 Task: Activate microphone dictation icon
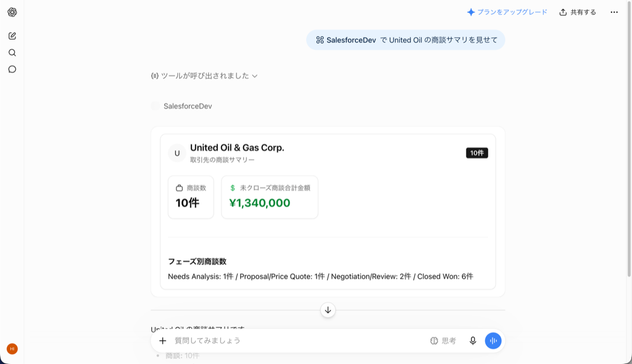tap(473, 341)
